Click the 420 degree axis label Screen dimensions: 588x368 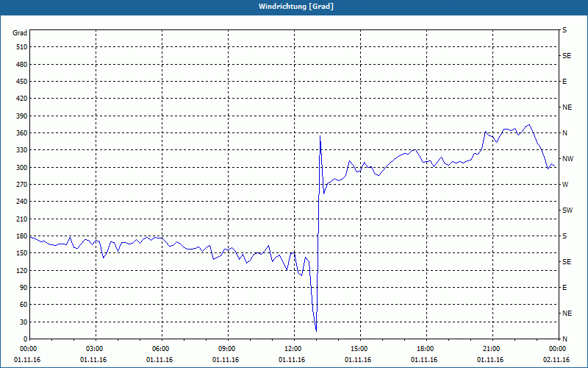coord(22,99)
